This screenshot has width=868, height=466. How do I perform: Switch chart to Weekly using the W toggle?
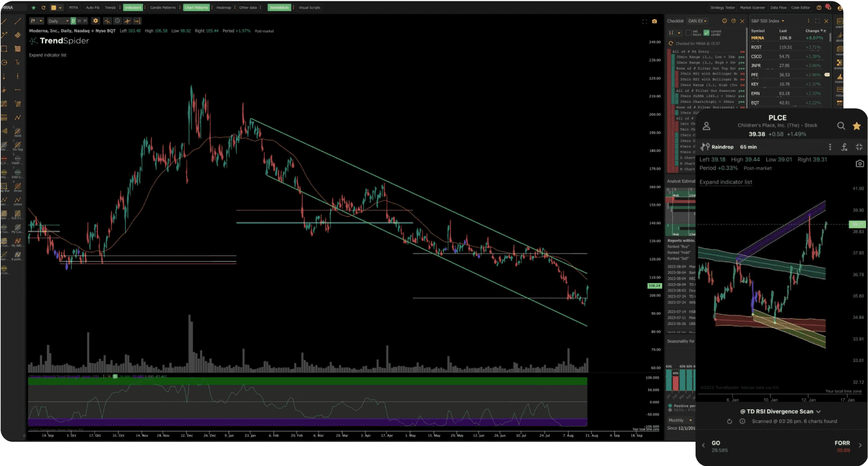(x=79, y=21)
